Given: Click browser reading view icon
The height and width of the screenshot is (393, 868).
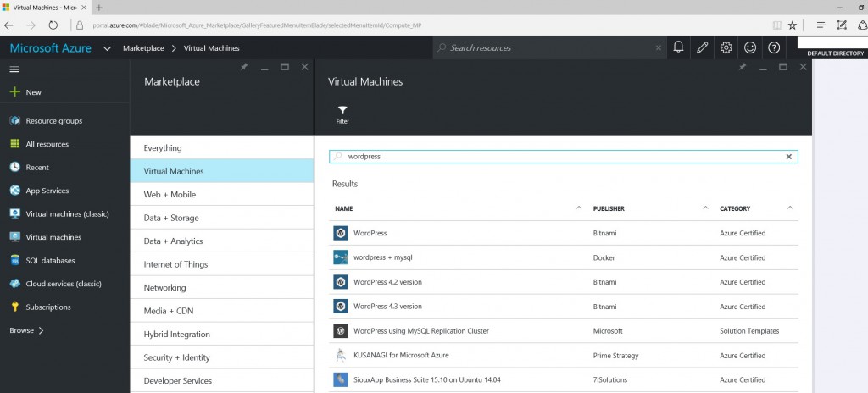Looking at the screenshot, I should [777, 25].
